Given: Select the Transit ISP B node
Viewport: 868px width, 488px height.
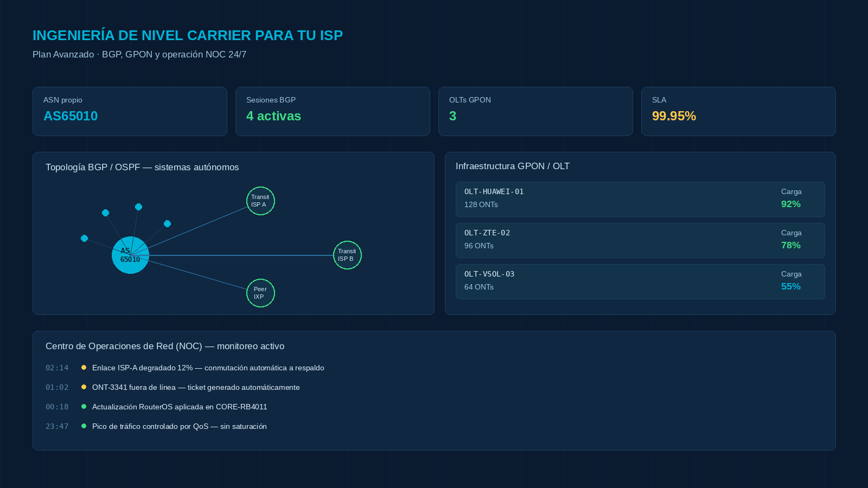Looking at the screenshot, I should [347, 255].
